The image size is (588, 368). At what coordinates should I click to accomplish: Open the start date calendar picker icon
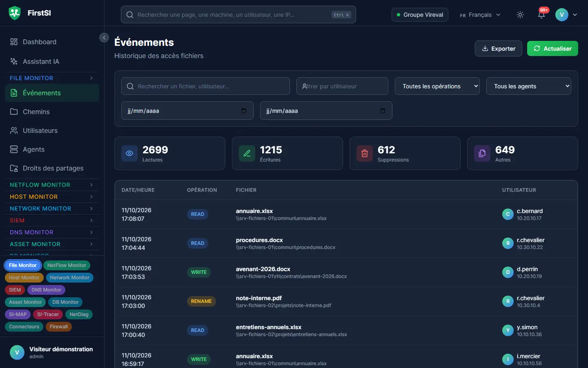point(244,111)
